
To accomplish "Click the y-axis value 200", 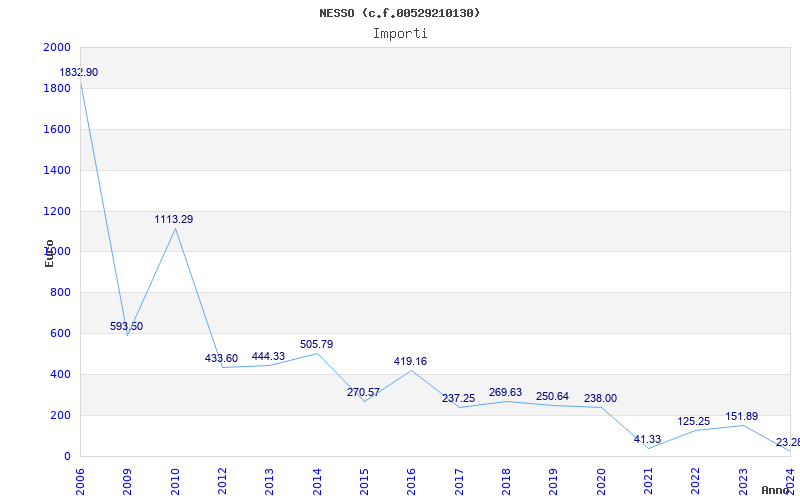I will [x=60, y=415].
